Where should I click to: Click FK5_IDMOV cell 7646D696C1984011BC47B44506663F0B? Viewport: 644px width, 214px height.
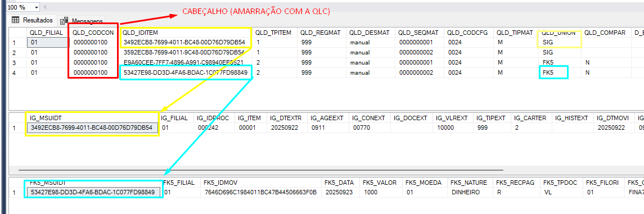tap(261, 192)
